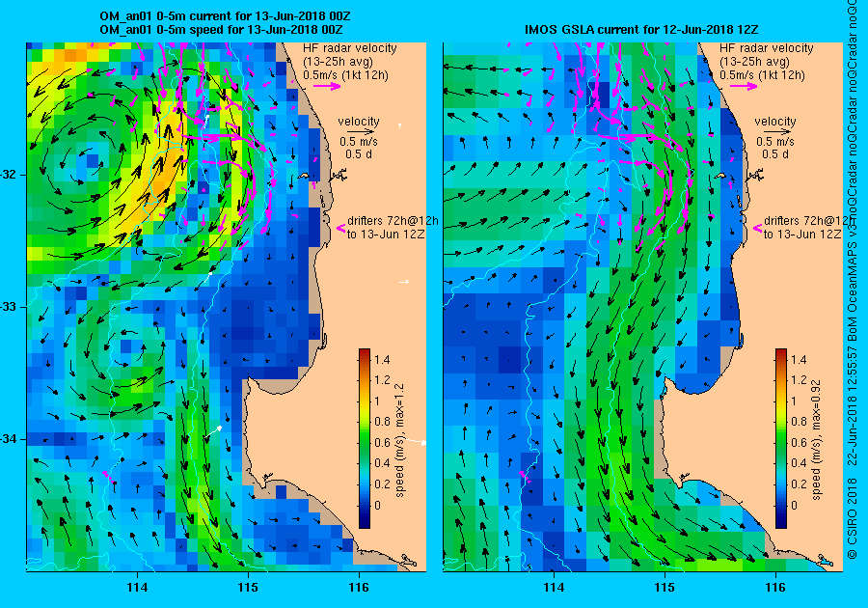Viewport: 868px width, 608px height.
Task: Click 'HF radar velocity' label in OM_an01 map
Action: tap(350, 48)
